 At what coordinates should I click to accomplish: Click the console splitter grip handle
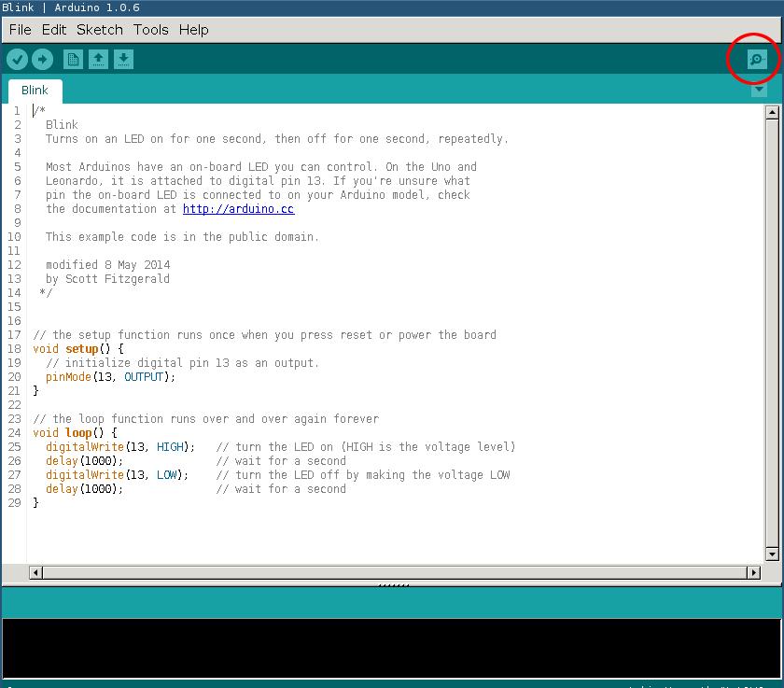point(394,584)
